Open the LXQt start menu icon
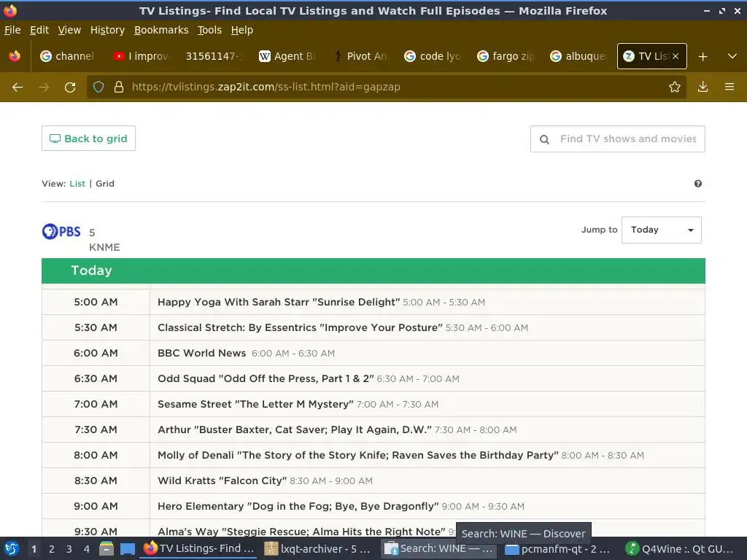The width and height of the screenshot is (747, 560). [12, 549]
